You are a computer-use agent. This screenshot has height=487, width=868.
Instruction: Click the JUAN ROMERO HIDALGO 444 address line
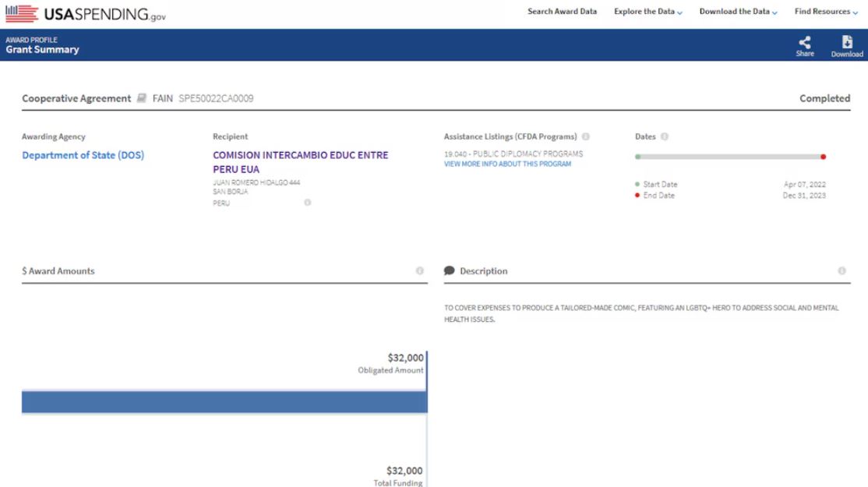256,182
